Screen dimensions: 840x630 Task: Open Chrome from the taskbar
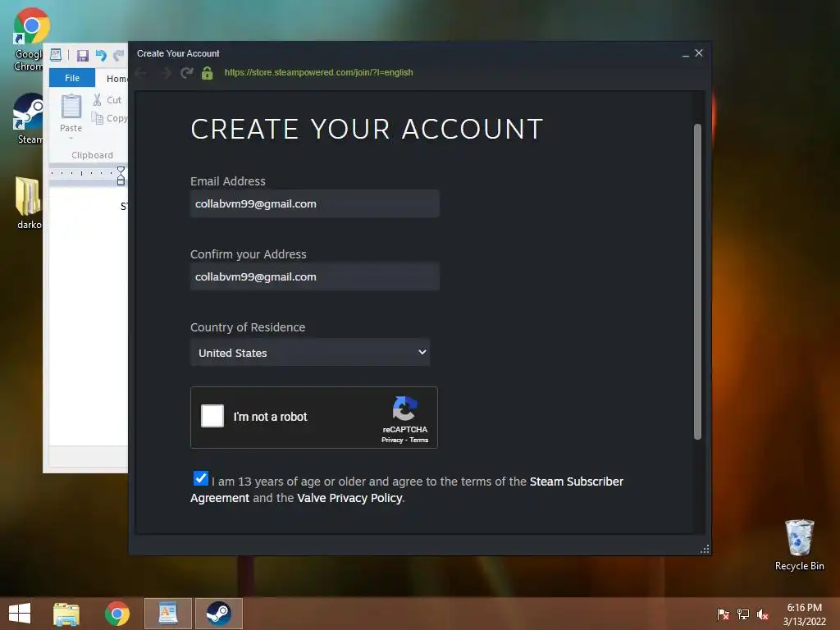116,614
